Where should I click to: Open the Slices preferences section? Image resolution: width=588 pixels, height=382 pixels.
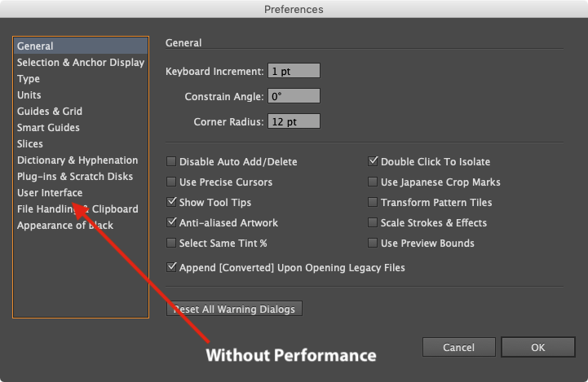30,144
